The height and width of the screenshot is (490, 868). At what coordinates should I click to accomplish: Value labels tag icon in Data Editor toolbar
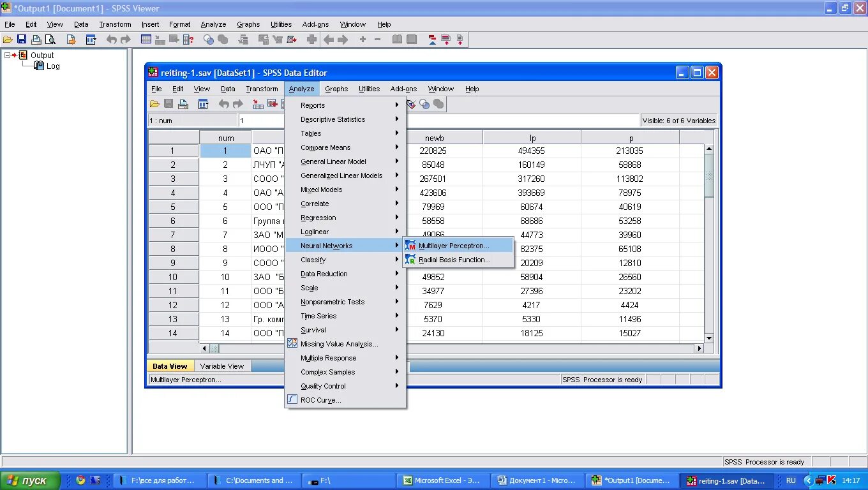411,104
